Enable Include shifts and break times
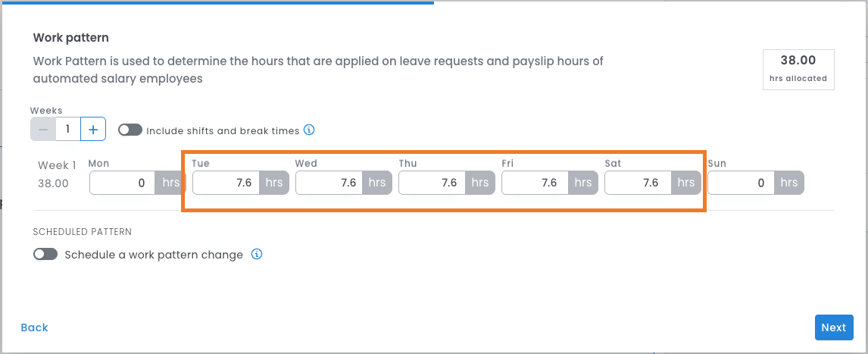This screenshot has width=868, height=354. 130,130
